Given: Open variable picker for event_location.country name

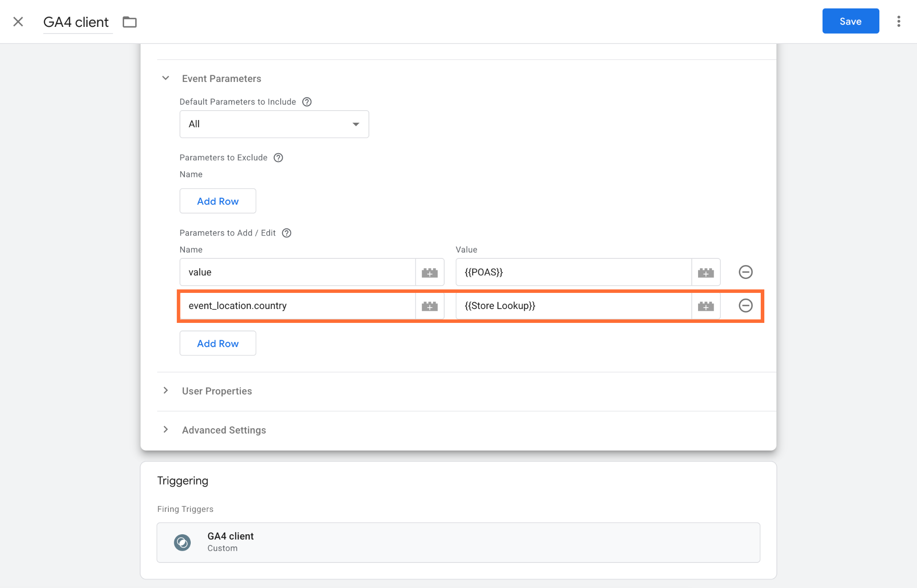Looking at the screenshot, I should [429, 306].
